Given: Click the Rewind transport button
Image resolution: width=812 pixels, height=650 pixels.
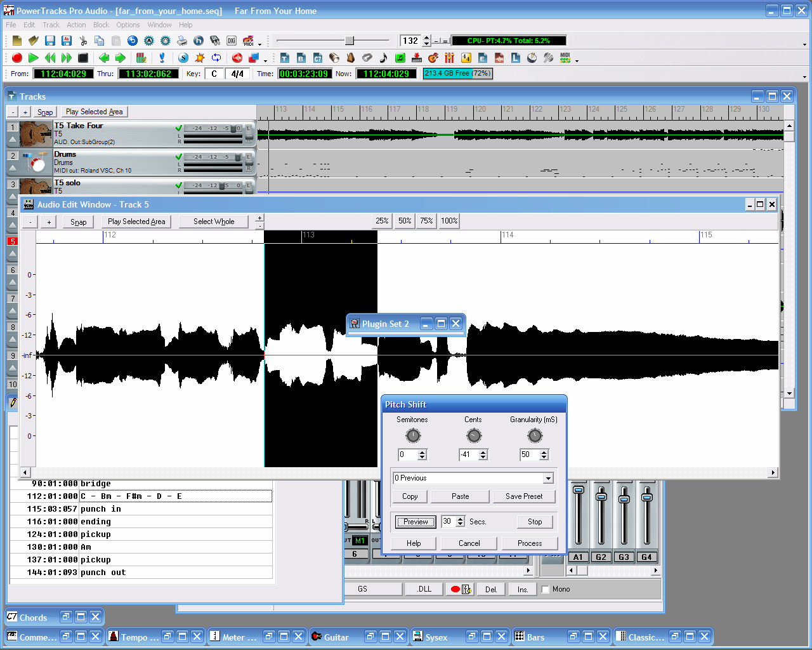Looking at the screenshot, I should [50, 58].
